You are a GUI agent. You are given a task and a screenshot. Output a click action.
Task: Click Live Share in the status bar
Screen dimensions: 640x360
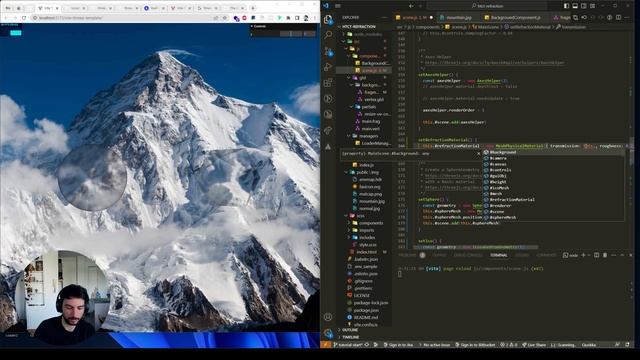534,345
